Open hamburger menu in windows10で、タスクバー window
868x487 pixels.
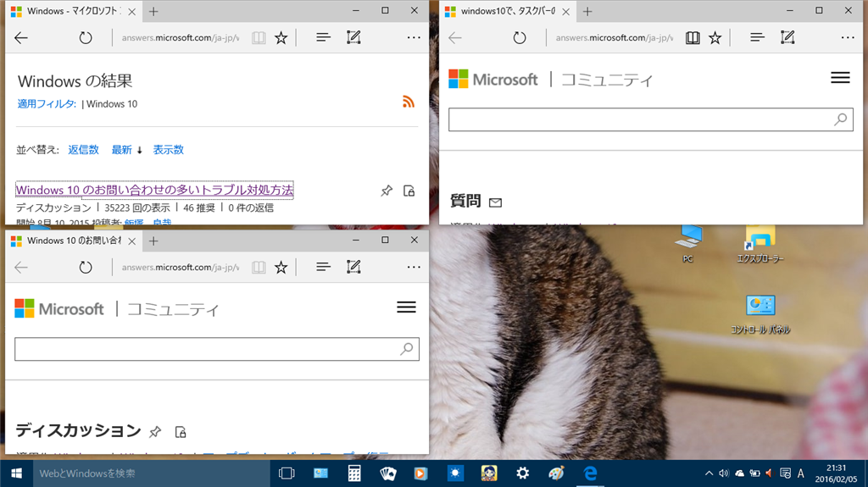click(x=840, y=78)
